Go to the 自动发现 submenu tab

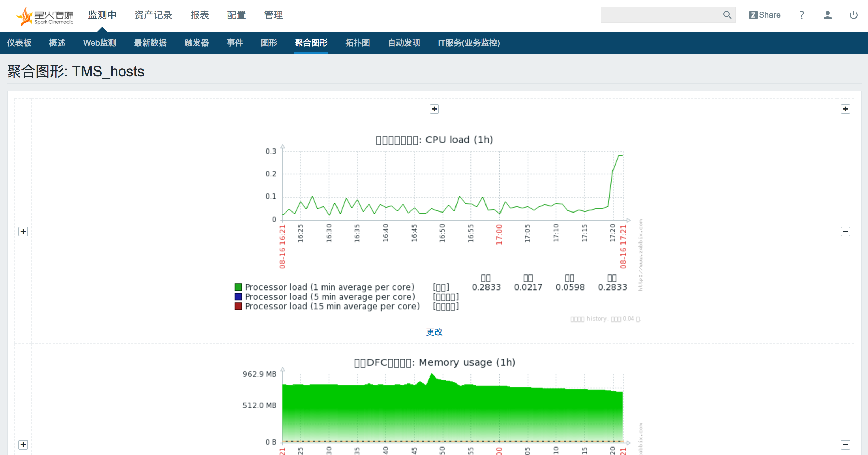coord(404,43)
